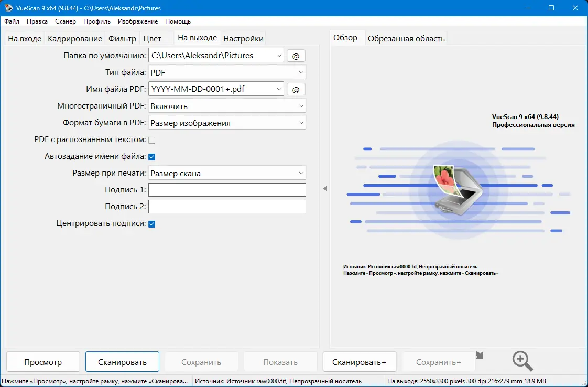Open the Папка по умолчанию dropdown
Image resolution: width=588 pixels, height=387 pixels.
coord(279,56)
